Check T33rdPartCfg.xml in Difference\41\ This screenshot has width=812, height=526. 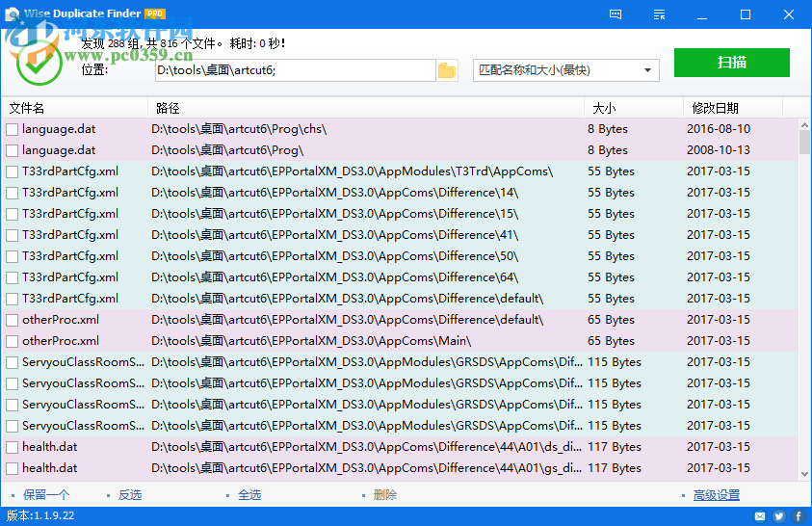pyautogui.click(x=12, y=236)
